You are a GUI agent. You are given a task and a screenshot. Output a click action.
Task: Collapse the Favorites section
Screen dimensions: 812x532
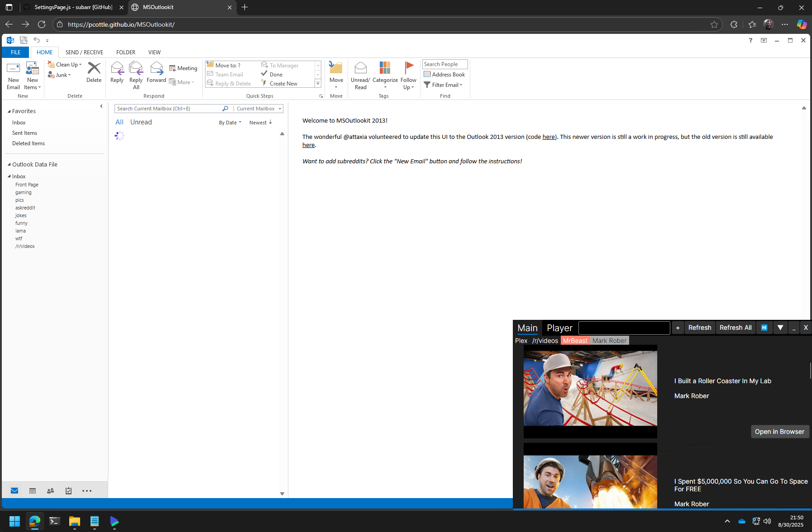[9, 111]
